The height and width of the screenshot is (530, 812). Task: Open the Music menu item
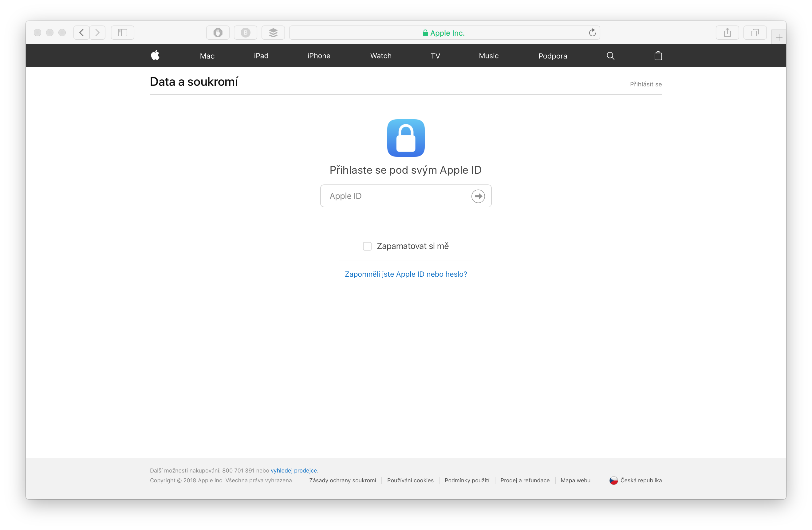489,56
